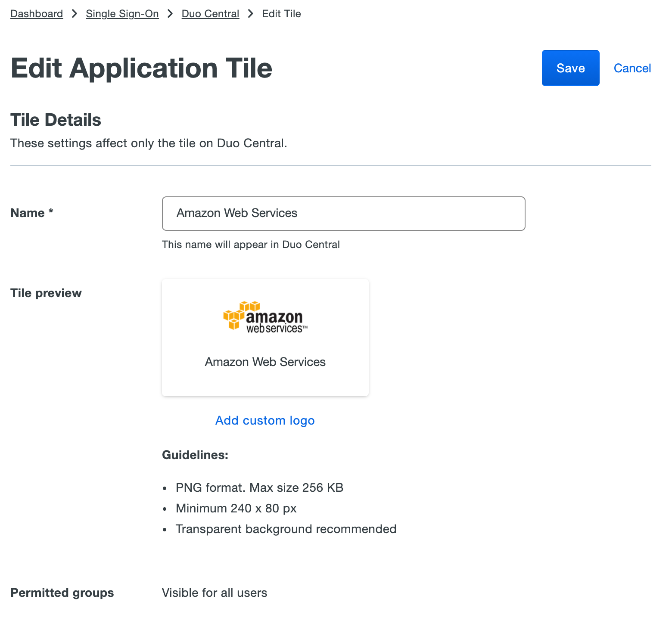The height and width of the screenshot is (633, 672).
Task: Click the Guidelines label
Action: point(195,455)
